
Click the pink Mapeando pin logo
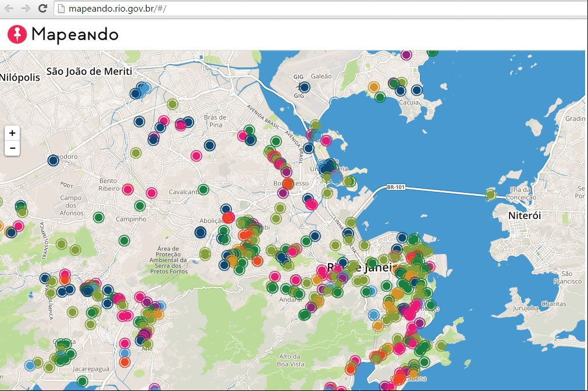point(17,34)
